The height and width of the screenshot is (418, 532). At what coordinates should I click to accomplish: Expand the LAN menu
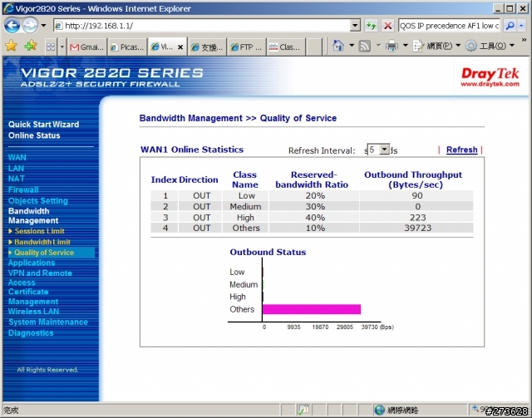[16, 169]
